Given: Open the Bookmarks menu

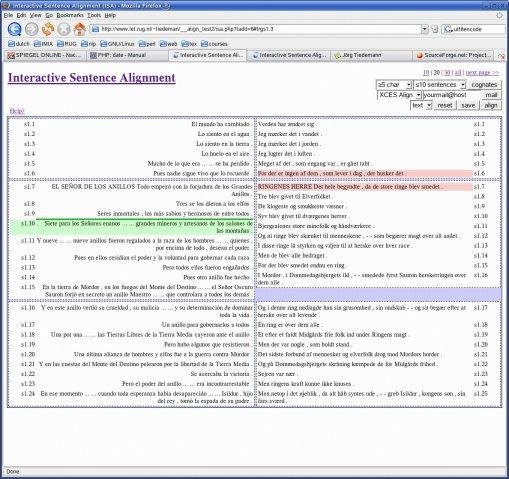Looking at the screenshot, I should [70, 15].
